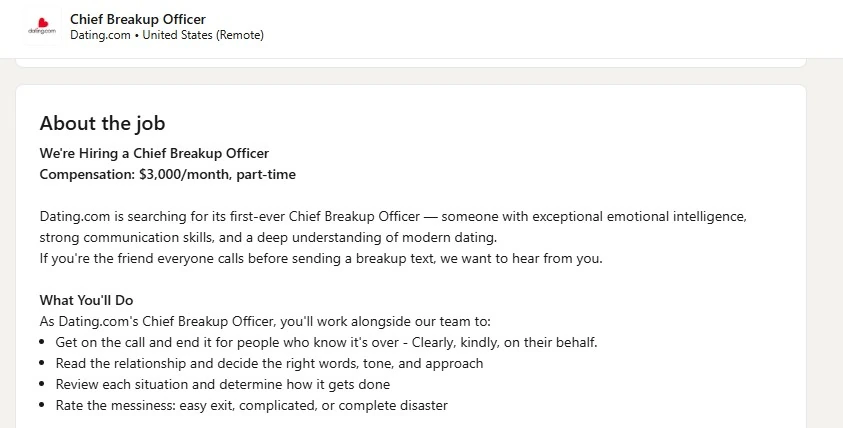Open the Chief Breakup Officer title in header
The height and width of the screenshot is (428, 843).
138,19
